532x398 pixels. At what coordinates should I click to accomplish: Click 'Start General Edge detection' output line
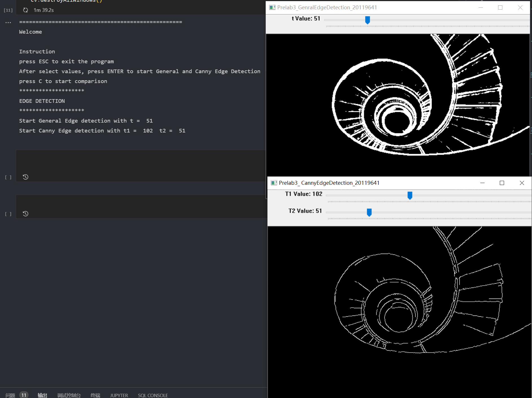86,121
